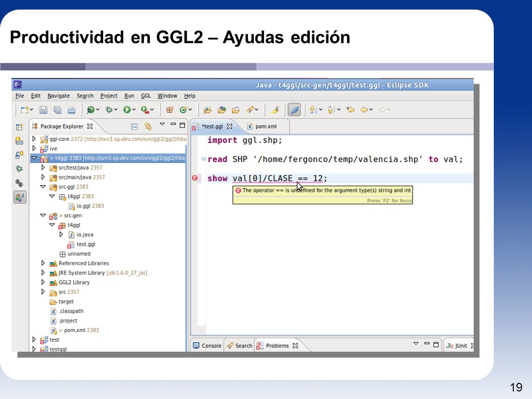Open the GGL menu
532x399 pixels.
[x=146, y=96]
